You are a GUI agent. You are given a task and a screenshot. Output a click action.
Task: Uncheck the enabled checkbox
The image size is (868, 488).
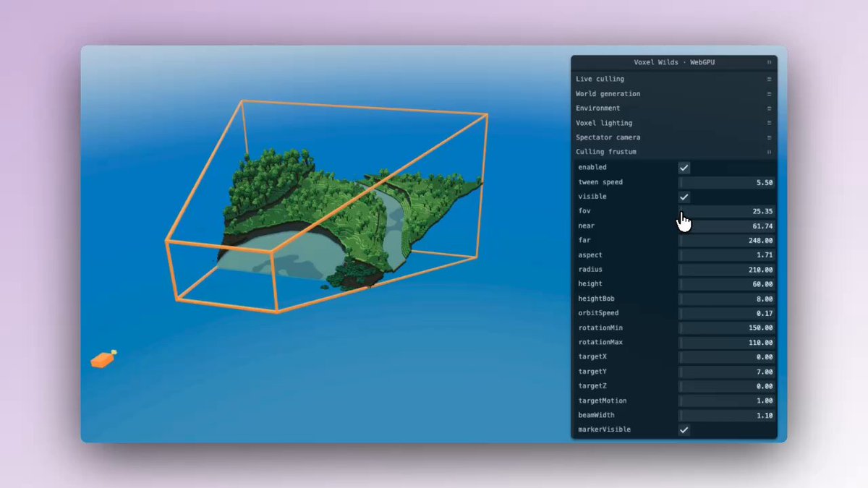coord(684,168)
